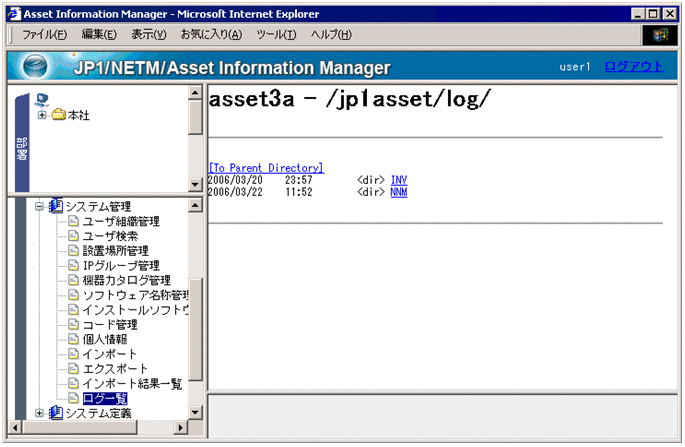Click the ログ一覧 page icon
Image resolution: width=685 pixels, height=447 pixels.
74,398
